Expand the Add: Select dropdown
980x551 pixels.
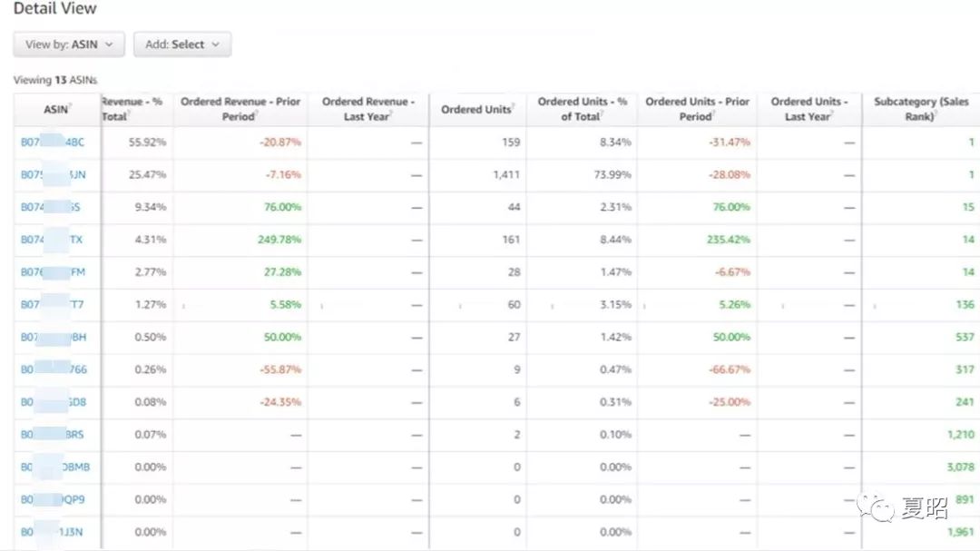[x=182, y=44]
